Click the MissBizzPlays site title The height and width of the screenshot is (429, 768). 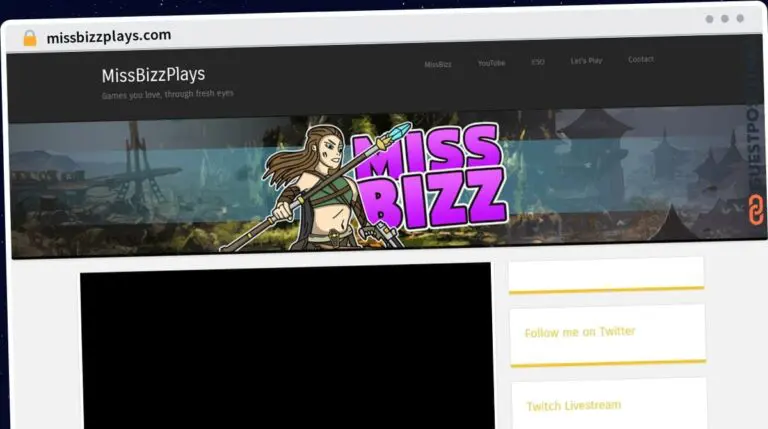tap(153, 75)
